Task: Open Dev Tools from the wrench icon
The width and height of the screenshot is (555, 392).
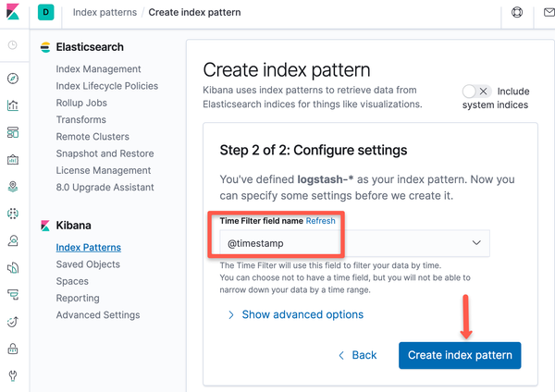Action: [12, 375]
